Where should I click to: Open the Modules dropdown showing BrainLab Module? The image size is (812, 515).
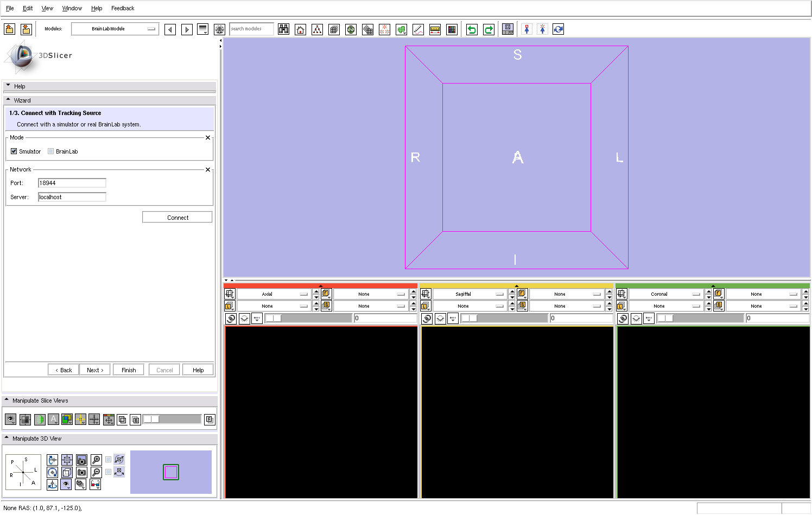click(115, 29)
